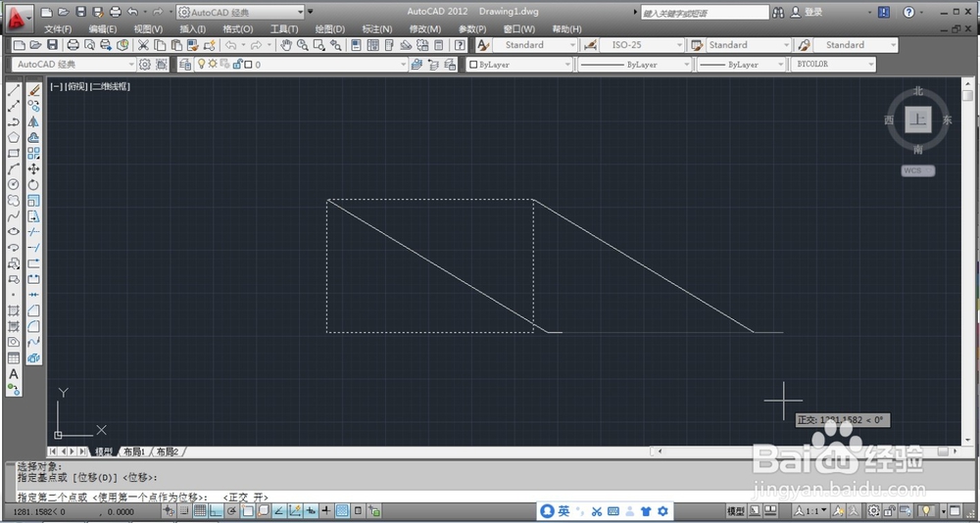This screenshot has width=980, height=523.
Task: Select the Erase tool
Action: click(x=33, y=91)
